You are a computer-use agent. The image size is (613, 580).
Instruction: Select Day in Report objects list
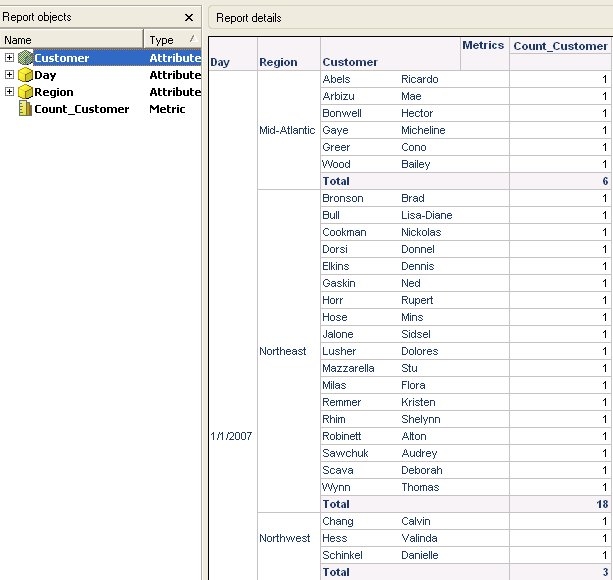(x=45, y=75)
